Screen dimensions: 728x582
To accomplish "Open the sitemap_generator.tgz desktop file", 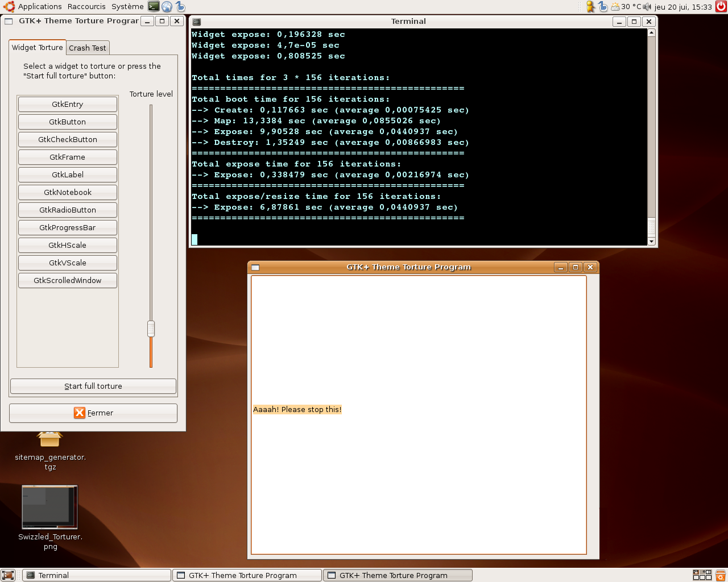I will coord(50,440).
